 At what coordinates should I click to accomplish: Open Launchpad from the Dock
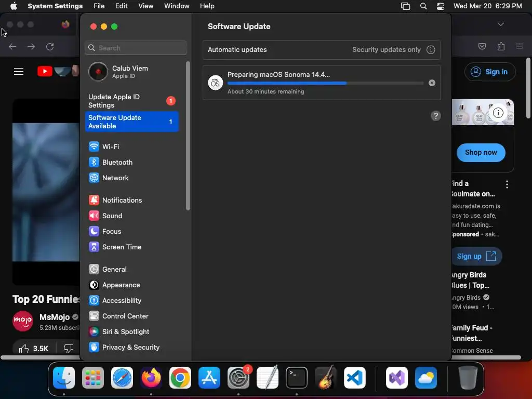coord(93,378)
